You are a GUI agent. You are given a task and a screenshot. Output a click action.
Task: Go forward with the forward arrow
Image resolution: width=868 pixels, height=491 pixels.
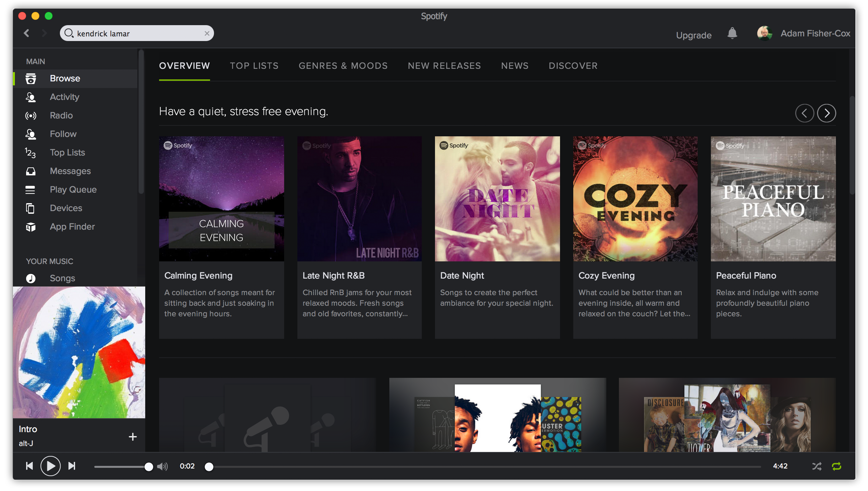(44, 33)
